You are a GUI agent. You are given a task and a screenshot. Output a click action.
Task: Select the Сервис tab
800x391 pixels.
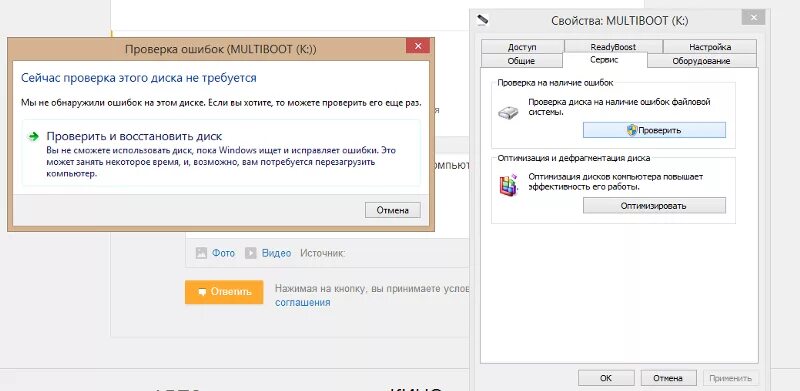tap(605, 60)
